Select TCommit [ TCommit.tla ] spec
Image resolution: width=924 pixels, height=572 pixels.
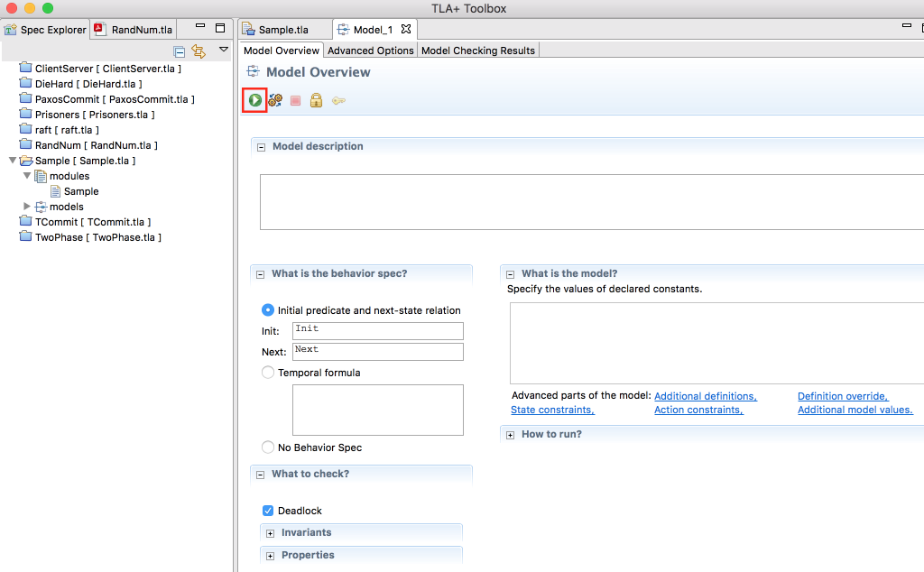(86, 222)
